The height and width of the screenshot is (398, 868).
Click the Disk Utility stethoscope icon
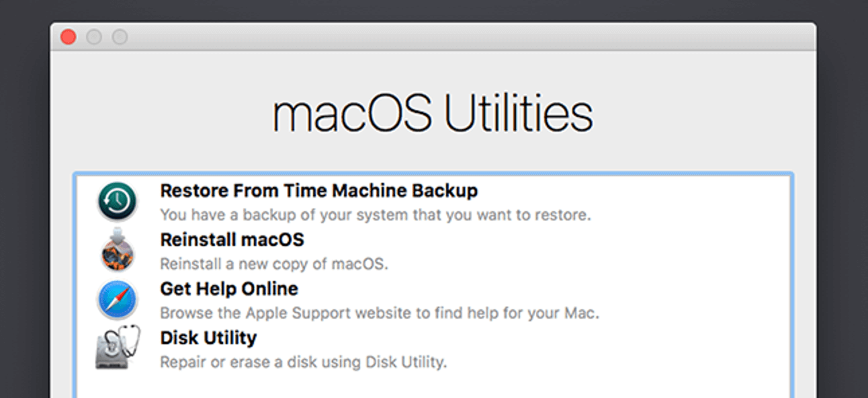pyautogui.click(x=118, y=348)
